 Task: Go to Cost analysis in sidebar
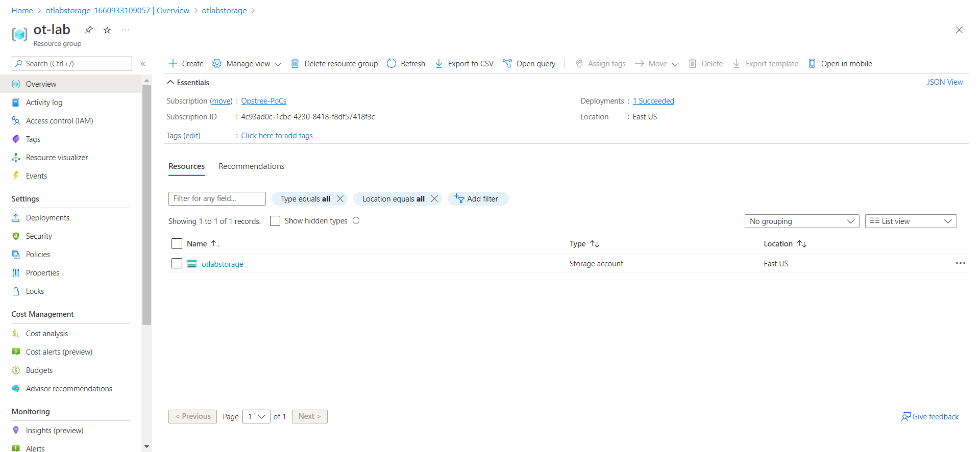pyautogui.click(x=47, y=334)
